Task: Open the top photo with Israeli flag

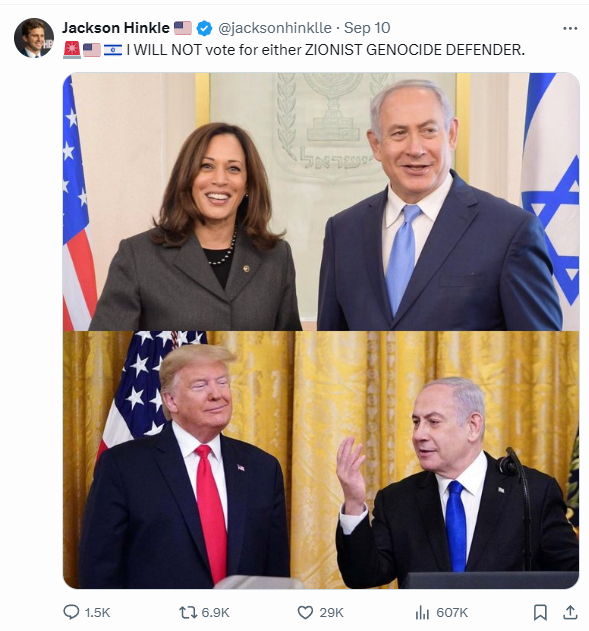Action: 321,202
